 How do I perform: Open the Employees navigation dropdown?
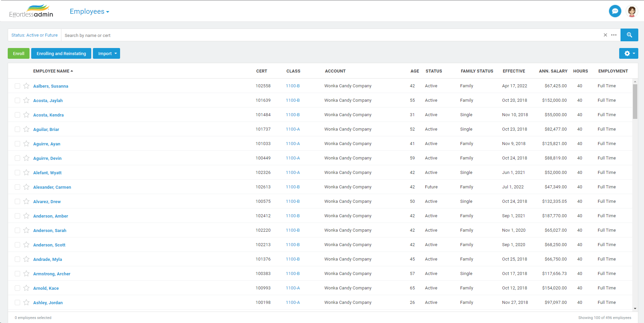coord(89,11)
